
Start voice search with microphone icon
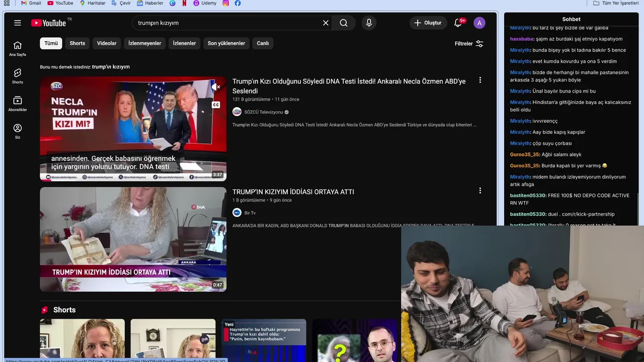pos(369,23)
